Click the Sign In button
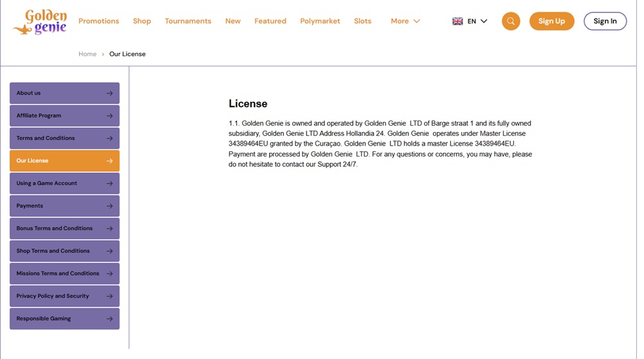The width and height of the screenshot is (644, 359). (605, 21)
